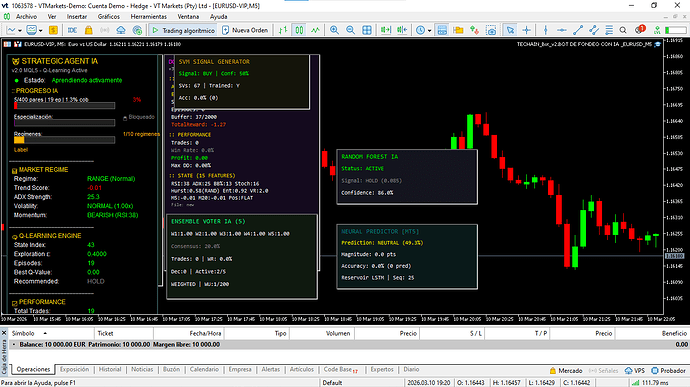Click the PROGRESO IA progress bar
The height and width of the screenshot is (387, 690).
coord(64,106)
